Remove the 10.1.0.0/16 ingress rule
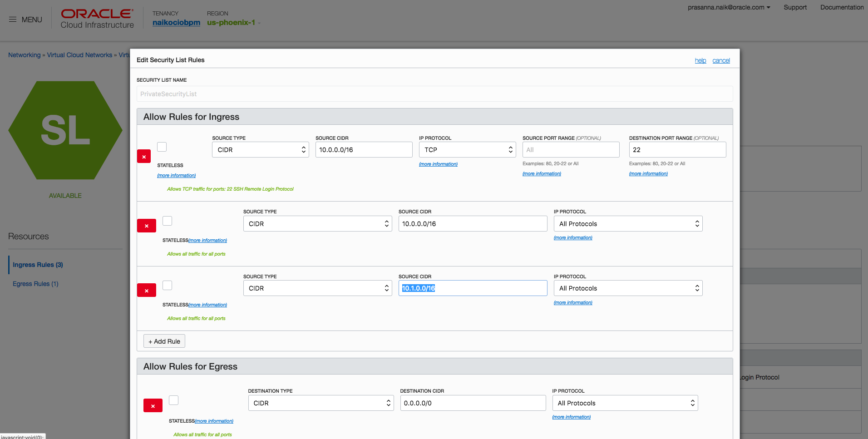This screenshot has height=439, width=868. [x=146, y=291]
